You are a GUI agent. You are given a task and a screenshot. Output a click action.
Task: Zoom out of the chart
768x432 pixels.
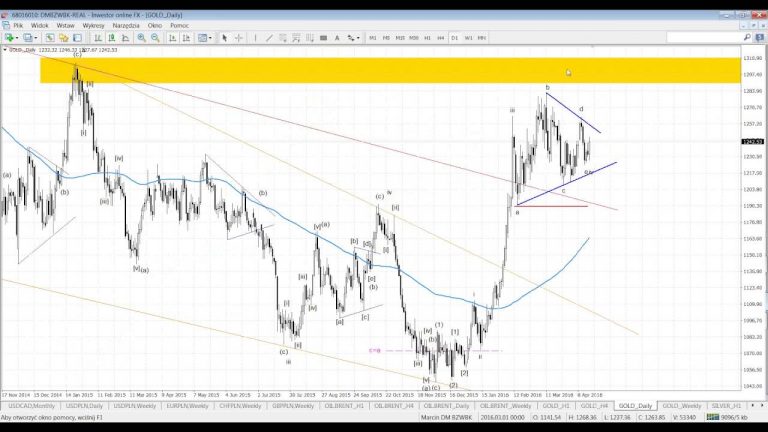click(155, 38)
